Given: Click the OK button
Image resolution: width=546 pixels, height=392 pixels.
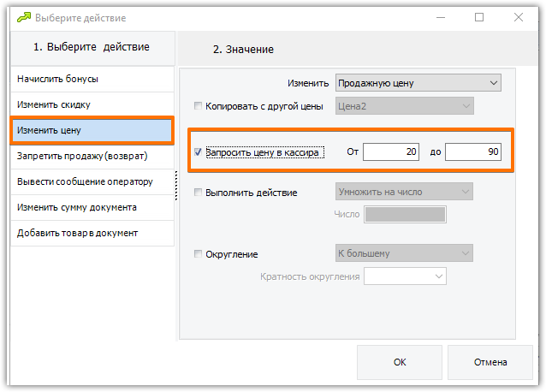Looking at the screenshot, I should (400, 362).
